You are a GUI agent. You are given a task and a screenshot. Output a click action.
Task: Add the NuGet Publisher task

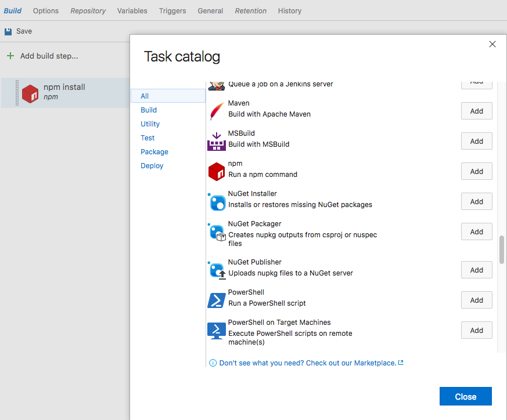point(477,270)
